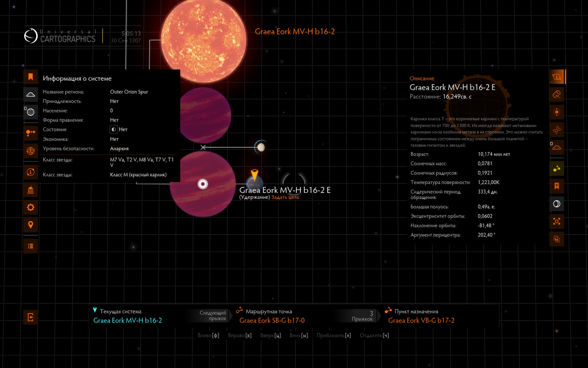Select the small pale moon with orbit line
This screenshot has width=588, height=368.
coord(261,148)
